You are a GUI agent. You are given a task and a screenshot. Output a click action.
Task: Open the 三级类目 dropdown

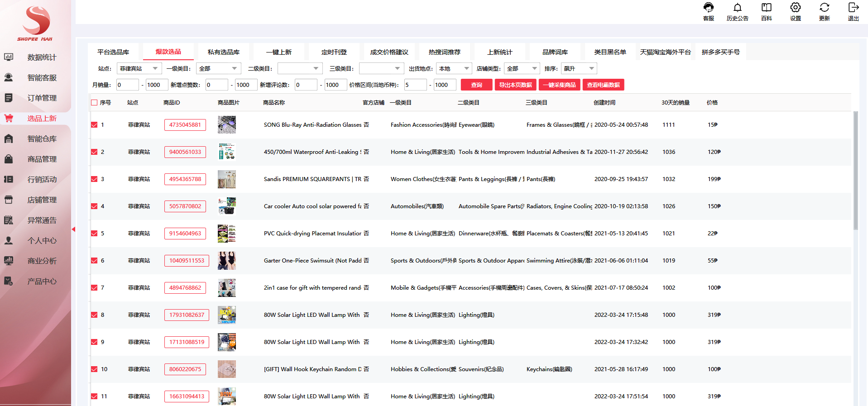(381, 68)
